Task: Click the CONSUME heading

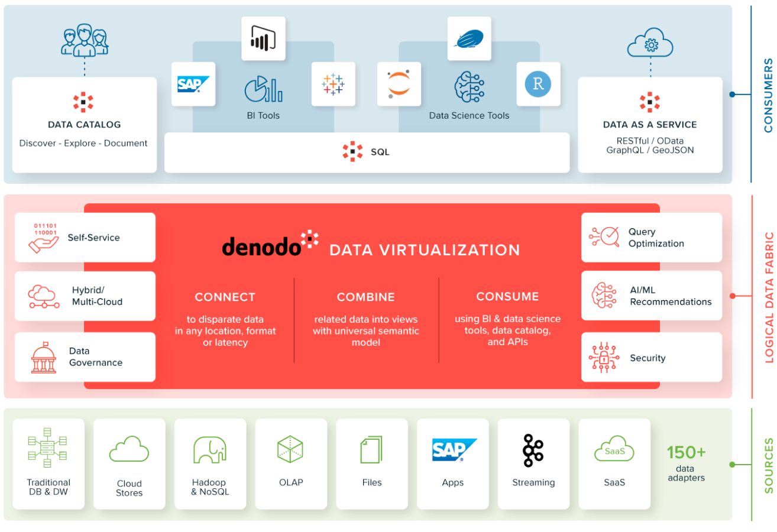Action: [x=508, y=297]
